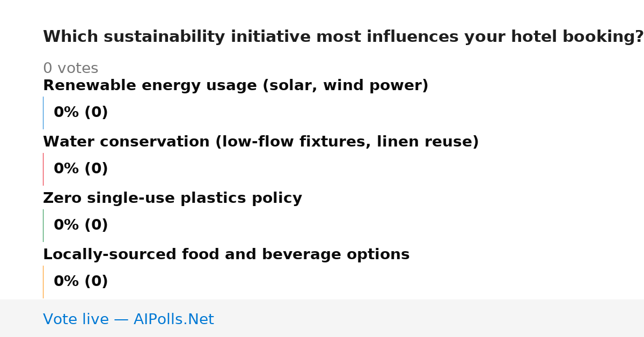Click the AIPolls.Net site name in footer

pos(173,320)
